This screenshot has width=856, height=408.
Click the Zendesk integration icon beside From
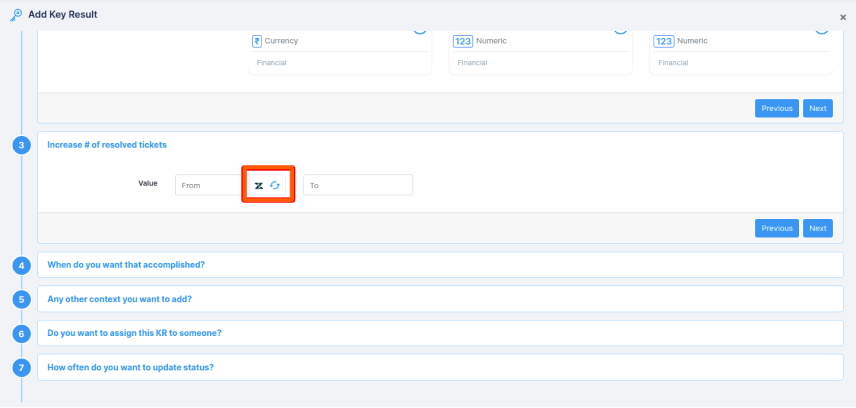coord(259,186)
